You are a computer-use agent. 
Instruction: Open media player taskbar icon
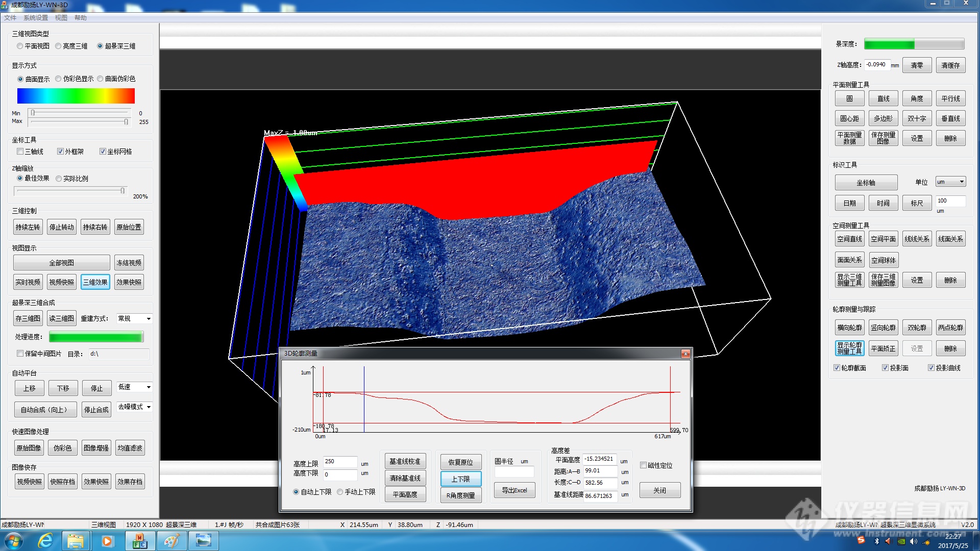107,541
